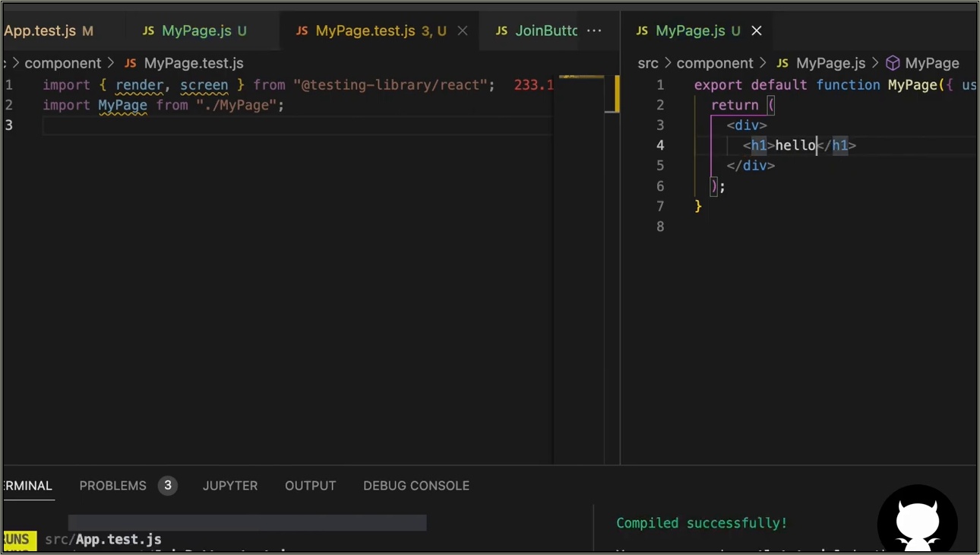Click "@testing-library/react" string
The image size is (980, 555).
(390, 85)
